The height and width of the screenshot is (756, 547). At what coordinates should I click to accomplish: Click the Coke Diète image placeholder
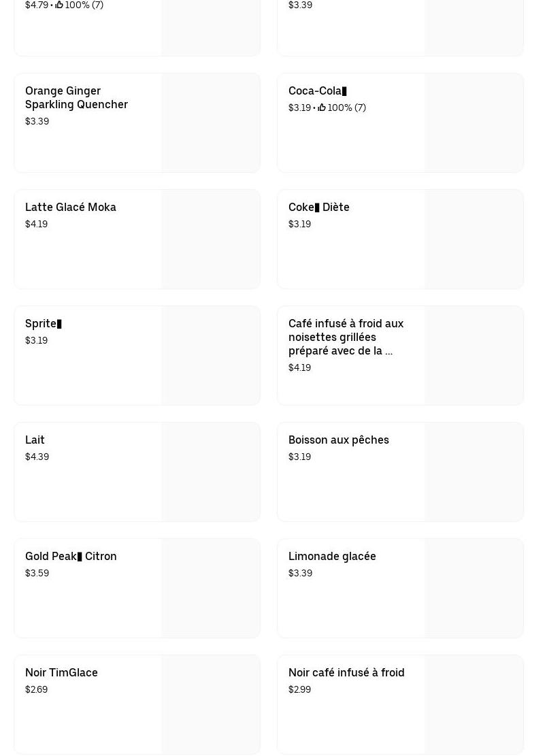click(x=474, y=239)
